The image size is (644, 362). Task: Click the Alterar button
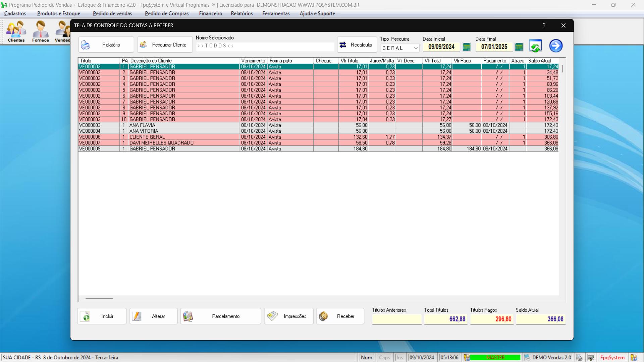coord(154,316)
